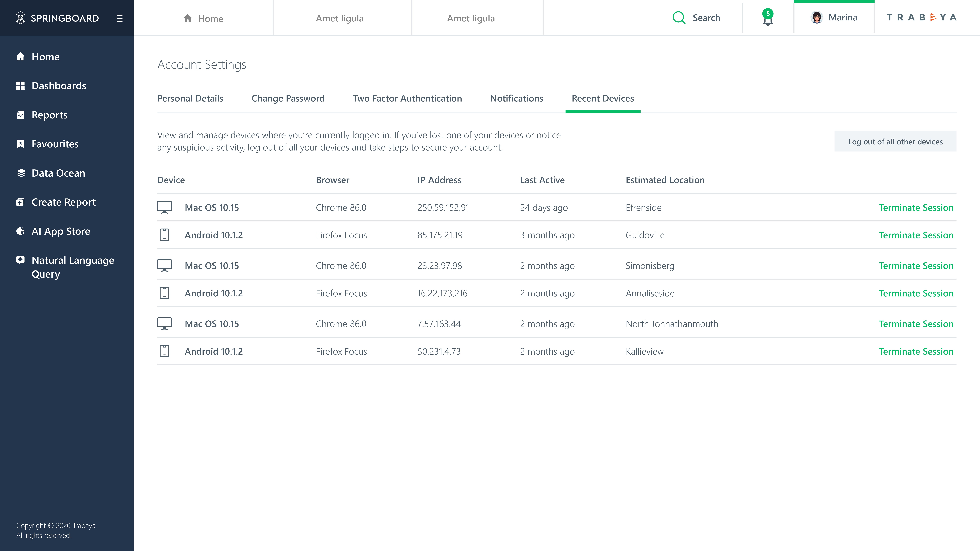Click the desktop icon for the Simonisberg device
Image resolution: width=980 pixels, height=551 pixels.
point(164,265)
